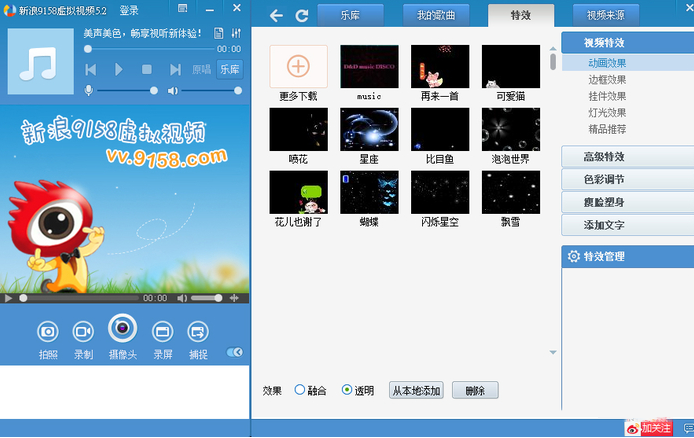
Task: Click the 特效管理 gear icon
Action: [574, 256]
